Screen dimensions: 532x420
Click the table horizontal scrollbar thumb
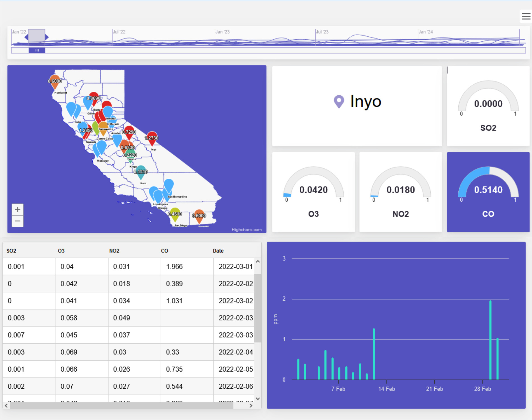coord(121,405)
